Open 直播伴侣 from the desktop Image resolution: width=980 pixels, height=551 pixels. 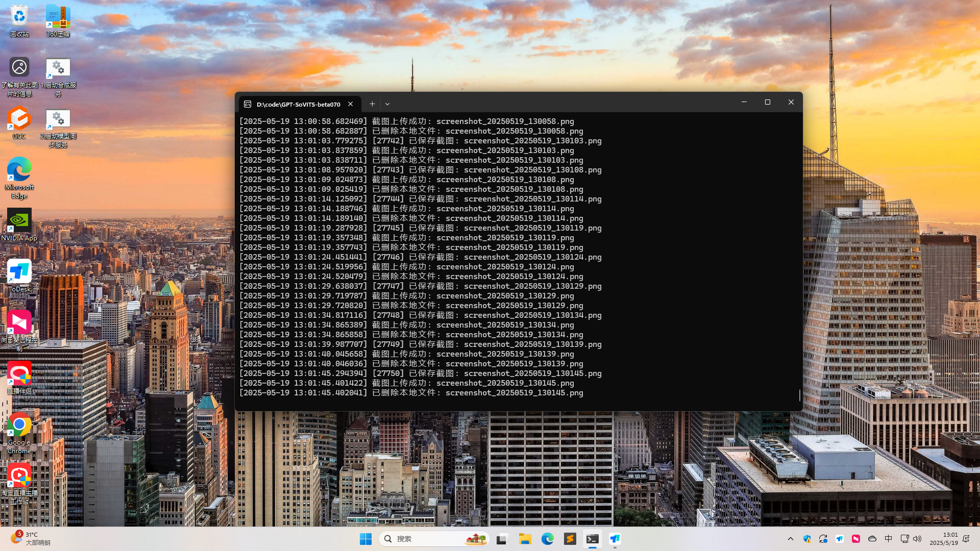click(19, 373)
